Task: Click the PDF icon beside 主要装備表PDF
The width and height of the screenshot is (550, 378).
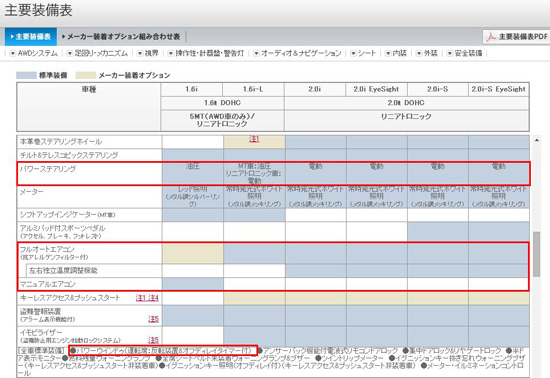Action: coord(491,36)
